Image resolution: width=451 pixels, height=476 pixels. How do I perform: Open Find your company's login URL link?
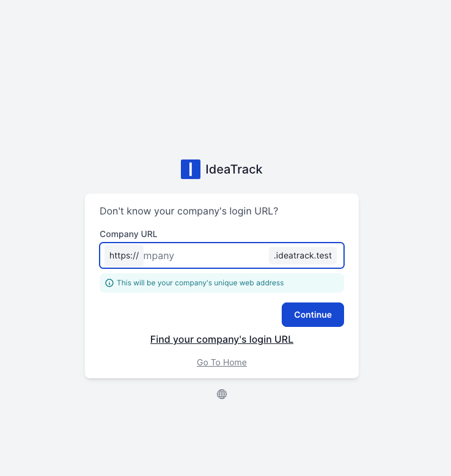[222, 339]
